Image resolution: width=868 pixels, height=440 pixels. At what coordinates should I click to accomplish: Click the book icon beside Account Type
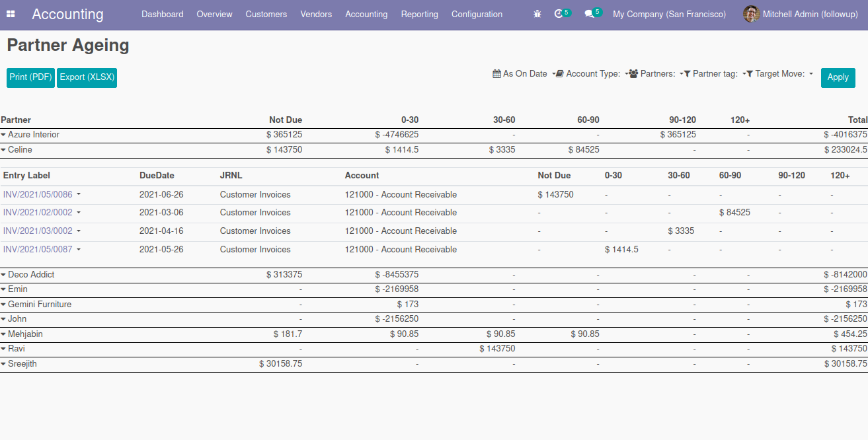[x=559, y=74]
